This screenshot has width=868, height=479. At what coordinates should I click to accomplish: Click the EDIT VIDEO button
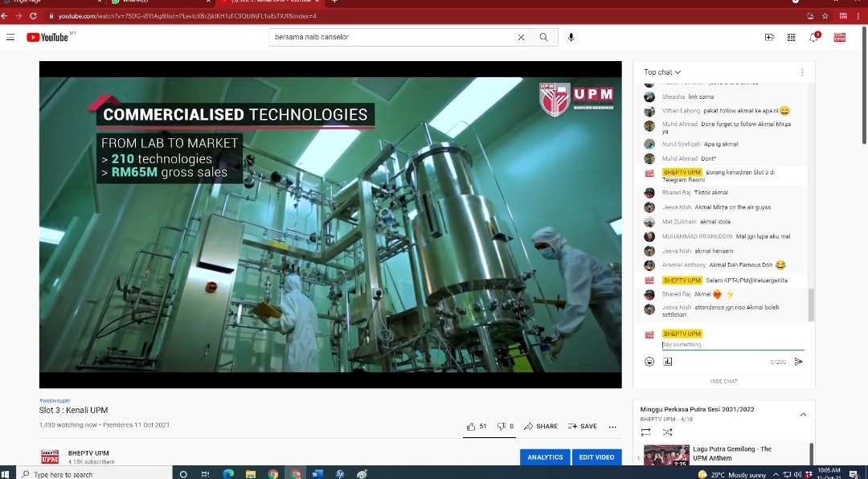(x=596, y=456)
